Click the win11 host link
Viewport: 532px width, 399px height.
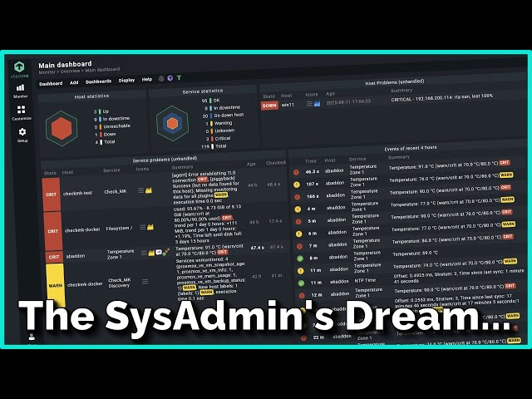pyautogui.click(x=288, y=105)
